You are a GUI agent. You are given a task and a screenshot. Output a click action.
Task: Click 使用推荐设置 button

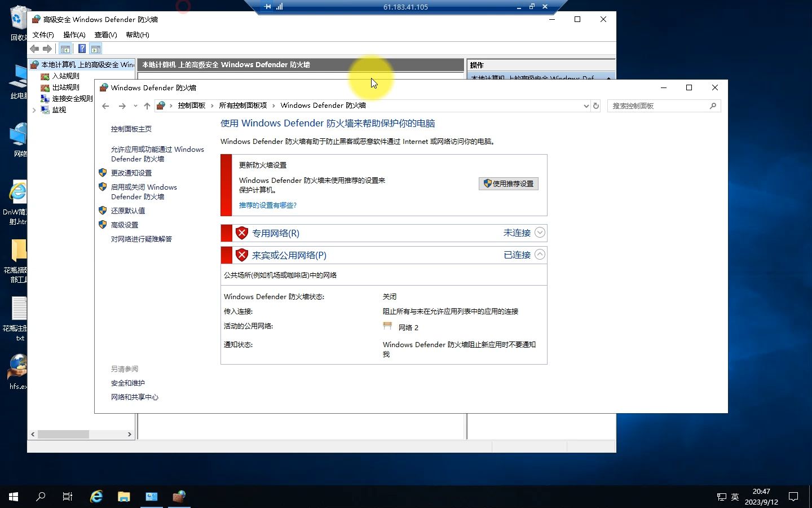coord(509,184)
